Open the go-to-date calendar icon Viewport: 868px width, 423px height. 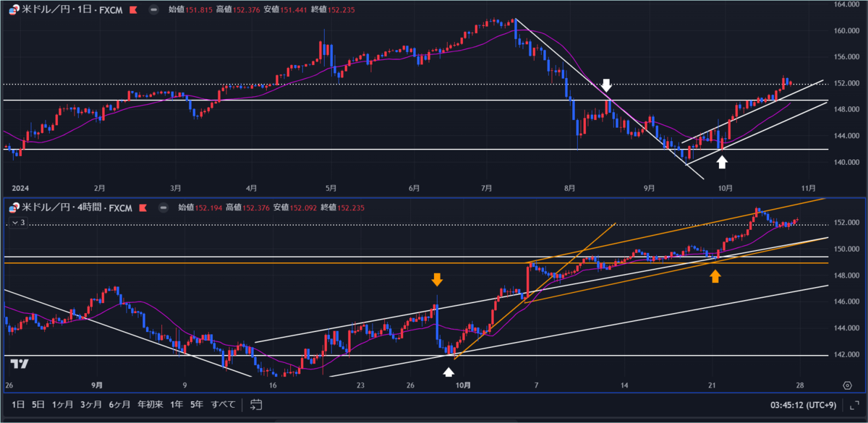pos(255,406)
